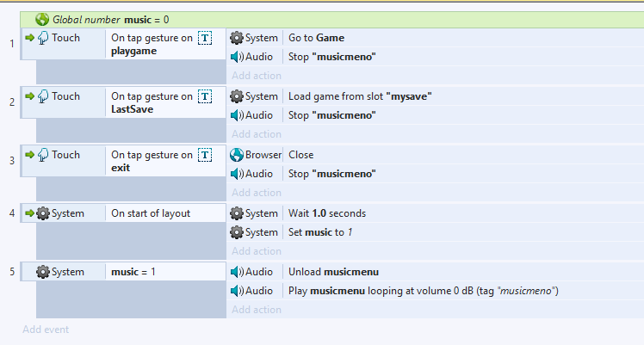Click Audio speaker icon in event 3
The image size is (644, 345).
pyautogui.click(x=237, y=174)
